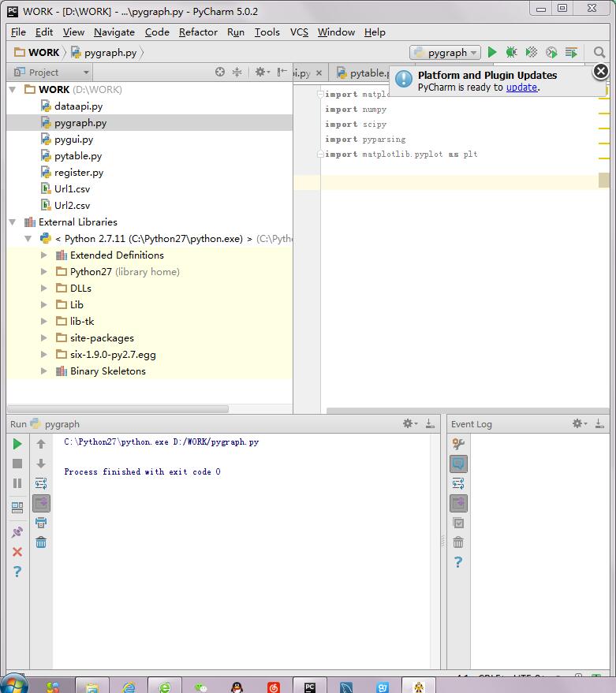The height and width of the screenshot is (693, 616).
Task: Print the Run console output
Action: click(x=41, y=523)
